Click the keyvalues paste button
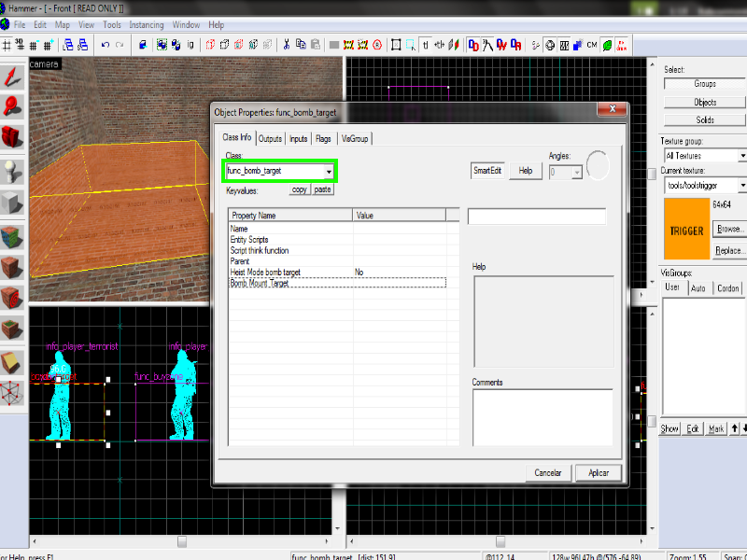 pyautogui.click(x=322, y=189)
